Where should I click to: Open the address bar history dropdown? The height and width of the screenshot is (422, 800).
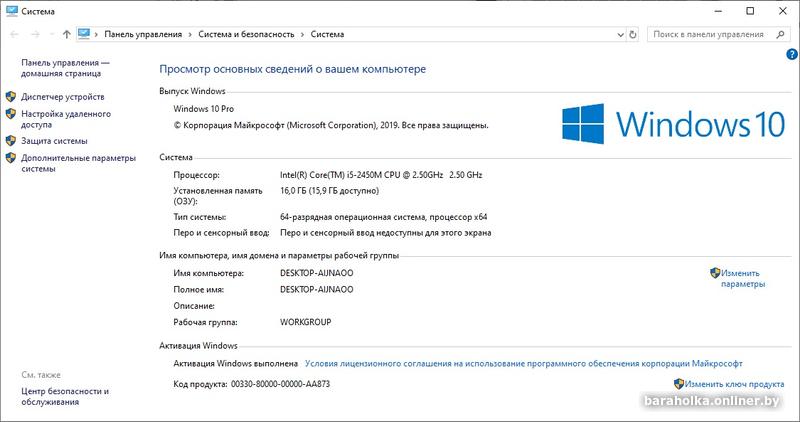620,35
